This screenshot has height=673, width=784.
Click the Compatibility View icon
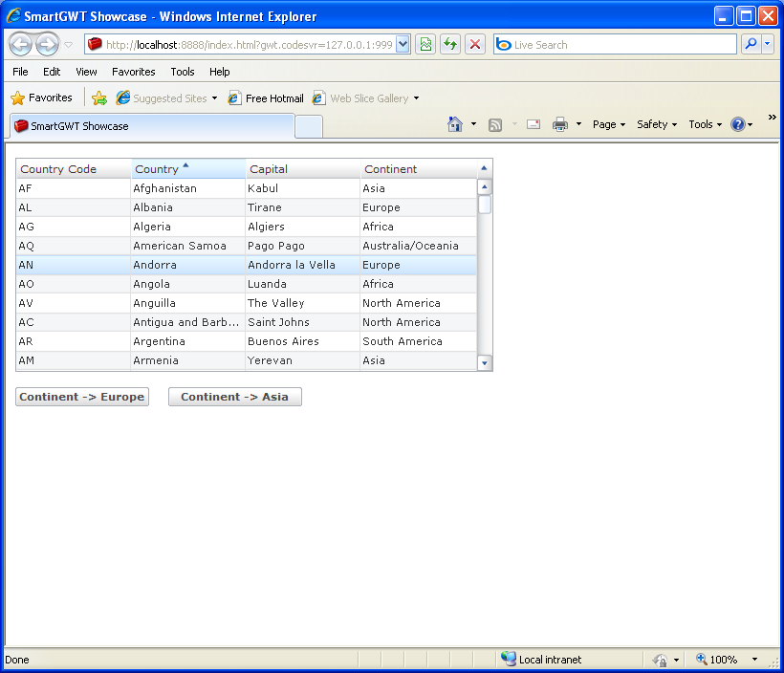(x=425, y=45)
